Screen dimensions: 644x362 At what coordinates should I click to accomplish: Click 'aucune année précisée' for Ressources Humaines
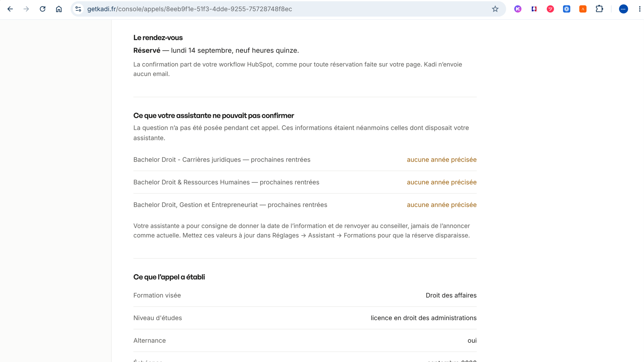(x=442, y=182)
